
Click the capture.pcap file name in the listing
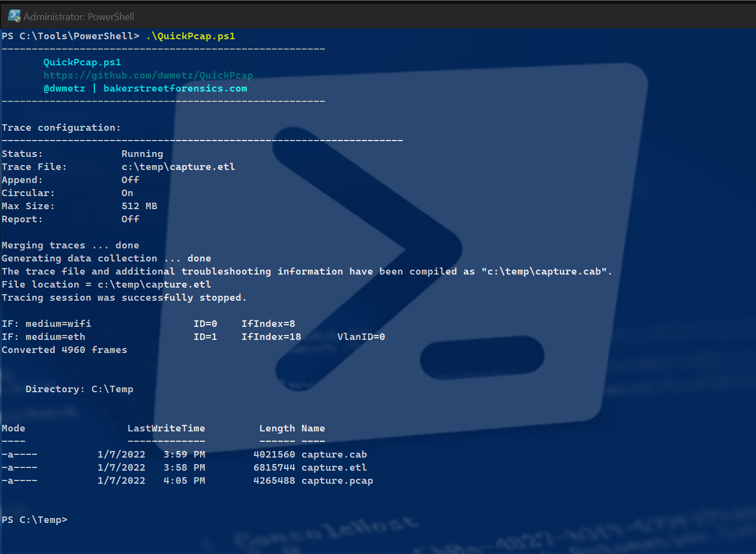click(337, 481)
